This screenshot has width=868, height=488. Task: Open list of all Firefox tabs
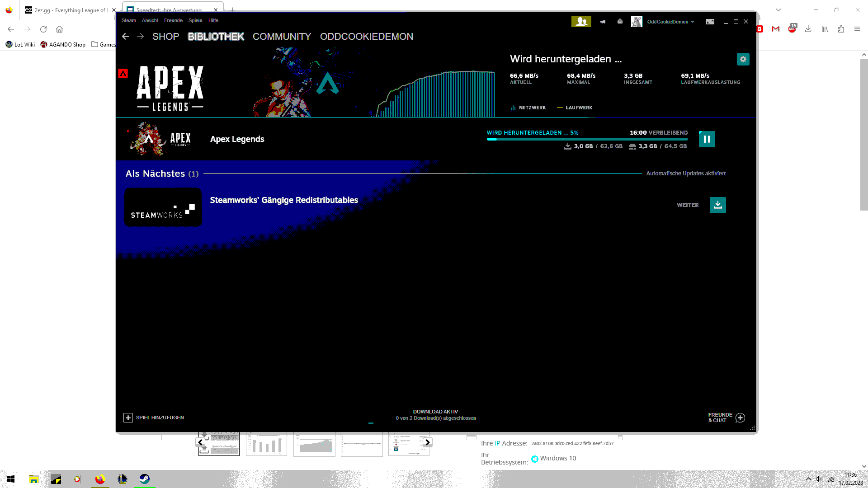click(778, 10)
